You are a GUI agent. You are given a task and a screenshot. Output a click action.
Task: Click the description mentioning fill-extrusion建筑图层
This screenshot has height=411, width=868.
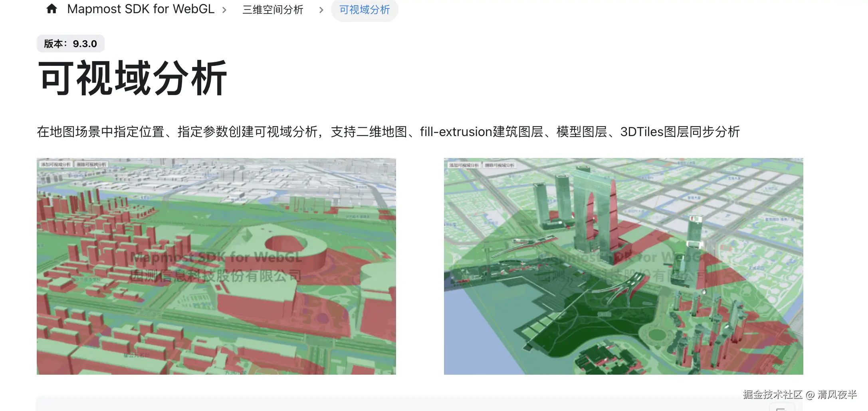(x=388, y=132)
